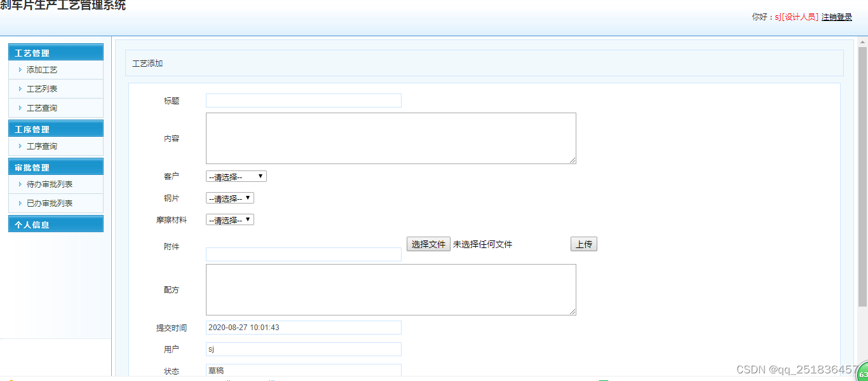The width and height of the screenshot is (868, 381).
Task: Click the 注销登录 link
Action: coord(837,17)
